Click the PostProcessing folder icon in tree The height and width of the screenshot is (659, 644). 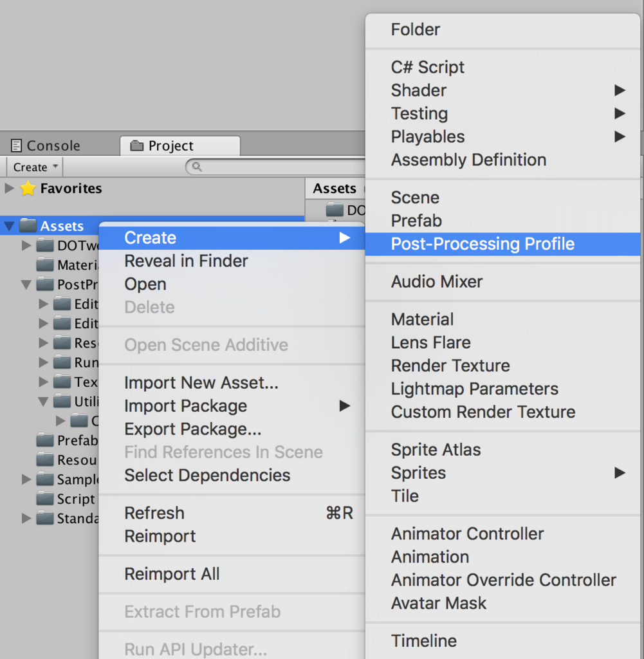click(45, 284)
